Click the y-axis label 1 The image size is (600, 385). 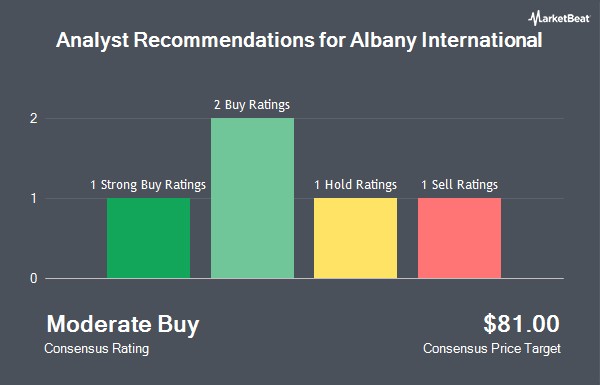(34, 199)
